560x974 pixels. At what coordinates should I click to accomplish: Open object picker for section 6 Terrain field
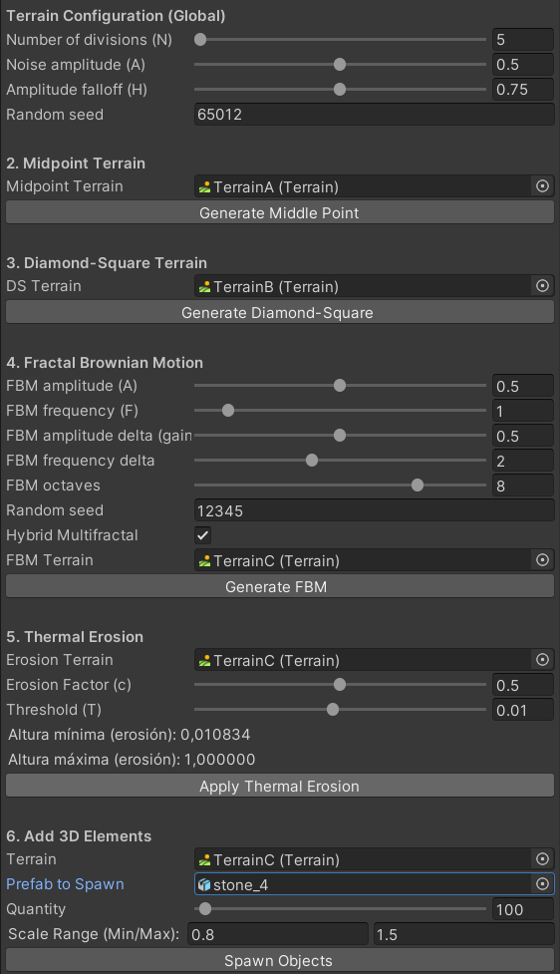pyautogui.click(x=542, y=859)
